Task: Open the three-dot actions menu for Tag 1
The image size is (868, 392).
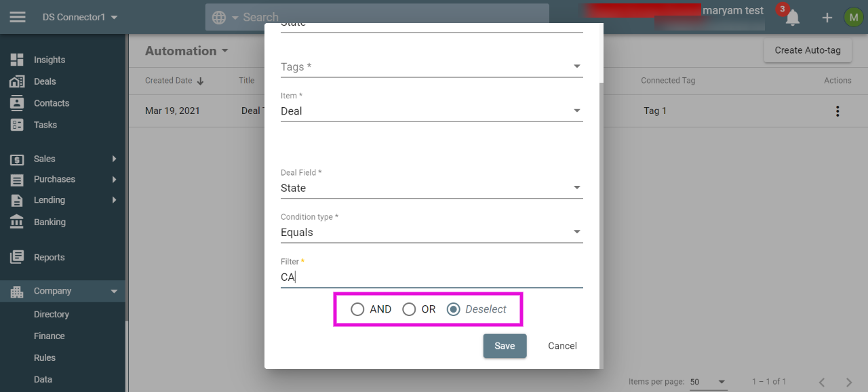Action: [837, 111]
